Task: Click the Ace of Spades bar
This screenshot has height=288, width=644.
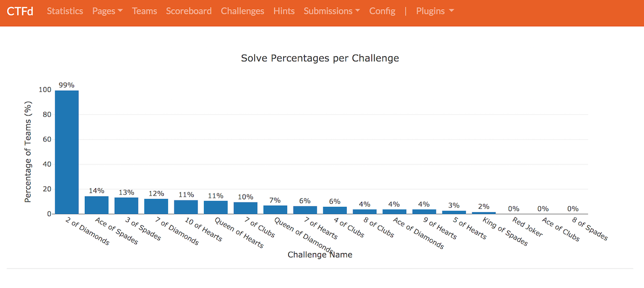Action: 97,205
